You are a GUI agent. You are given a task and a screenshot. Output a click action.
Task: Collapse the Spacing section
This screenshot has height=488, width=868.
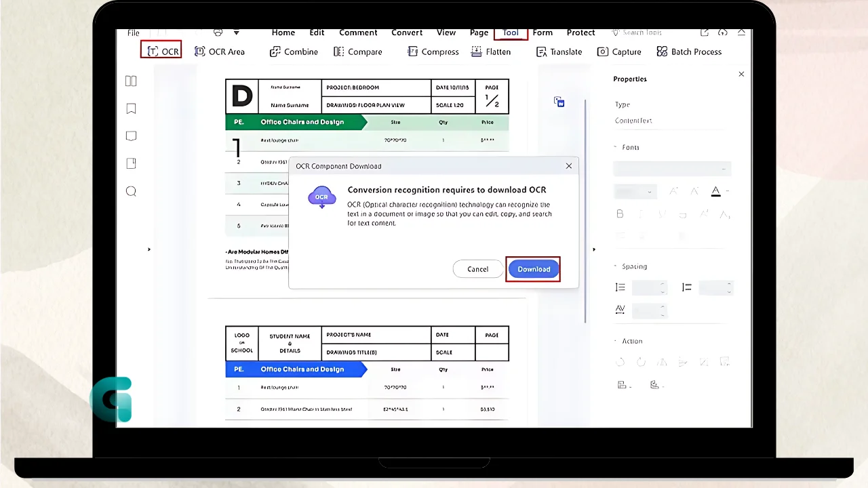point(616,266)
